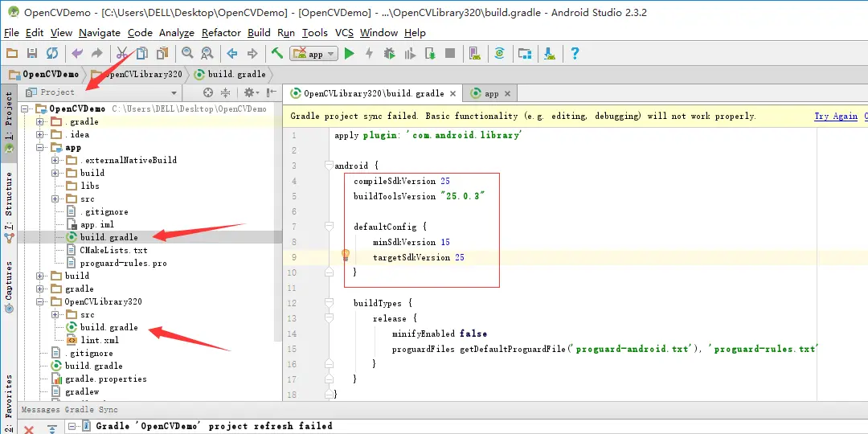Close the OpenCVLibrary320\build.gradle editor tab

click(452, 93)
